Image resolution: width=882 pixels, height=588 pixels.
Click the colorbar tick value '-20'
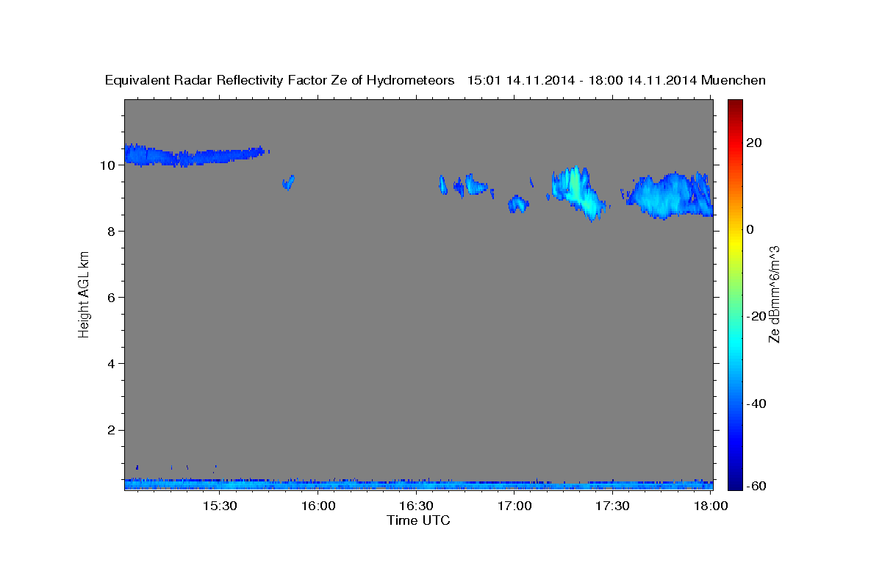(756, 316)
